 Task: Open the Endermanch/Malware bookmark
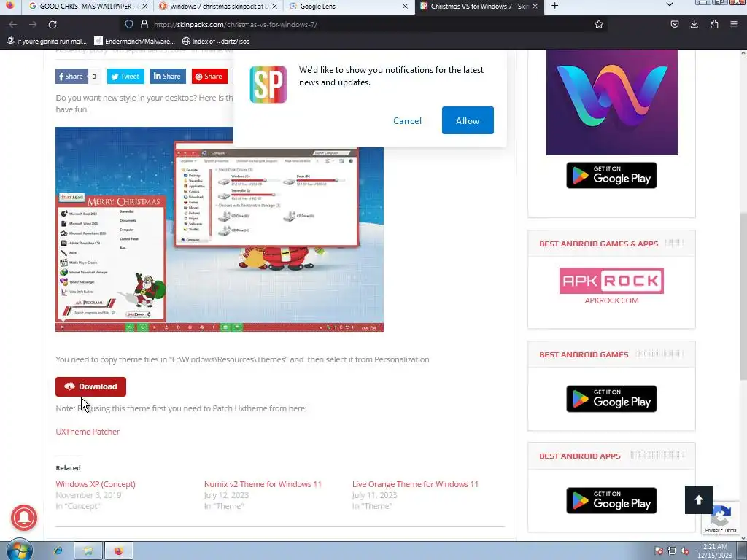point(135,42)
